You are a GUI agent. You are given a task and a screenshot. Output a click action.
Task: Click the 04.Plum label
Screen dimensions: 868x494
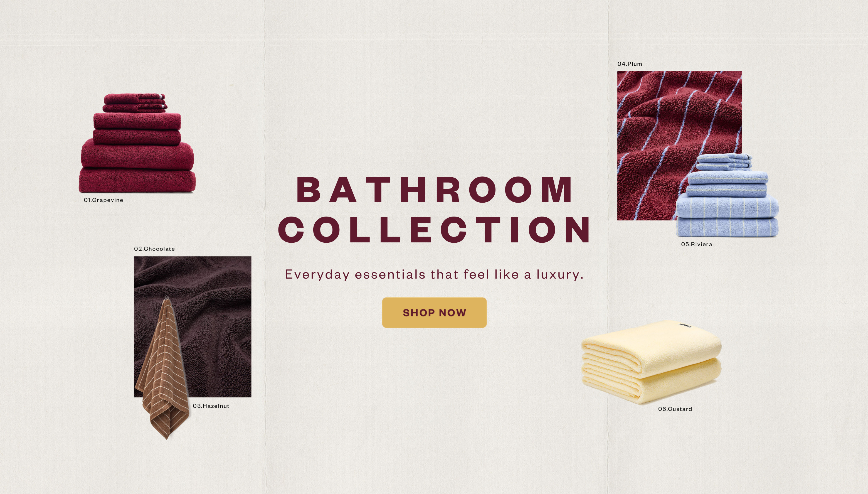click(630, 64)
